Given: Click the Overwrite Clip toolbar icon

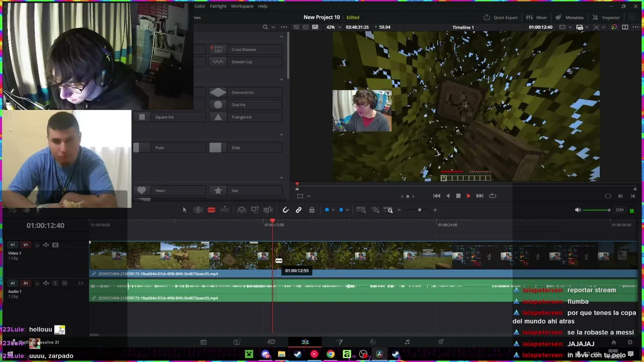Looking at the screenshot, I should [x=255, y=210].
